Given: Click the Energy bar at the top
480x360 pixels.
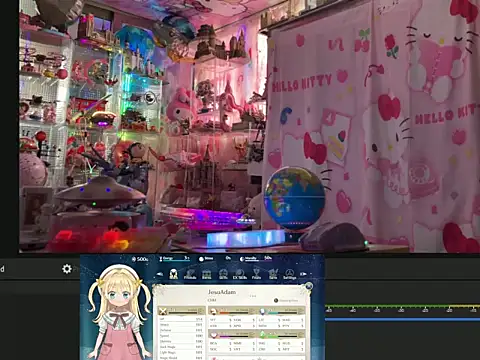Looking at the screenshot, I should pos(175,258).
